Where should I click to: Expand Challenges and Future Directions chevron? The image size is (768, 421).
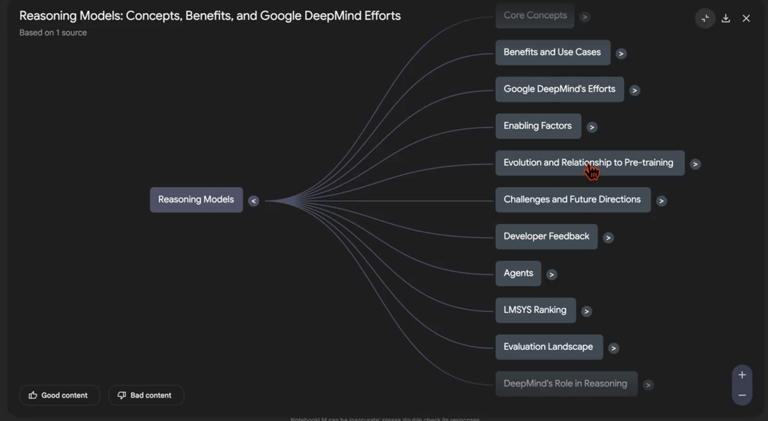(661, 200)
